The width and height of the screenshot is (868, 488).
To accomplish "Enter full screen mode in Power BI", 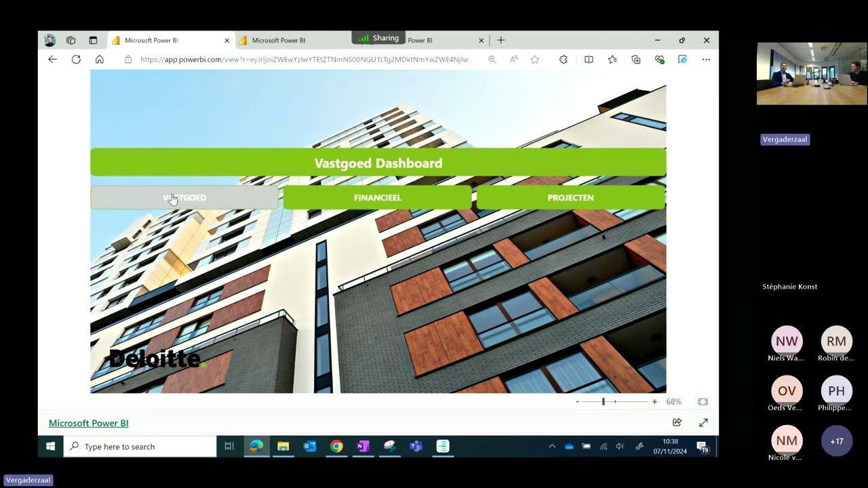I will pyautogui.click(x=703, y=422).
